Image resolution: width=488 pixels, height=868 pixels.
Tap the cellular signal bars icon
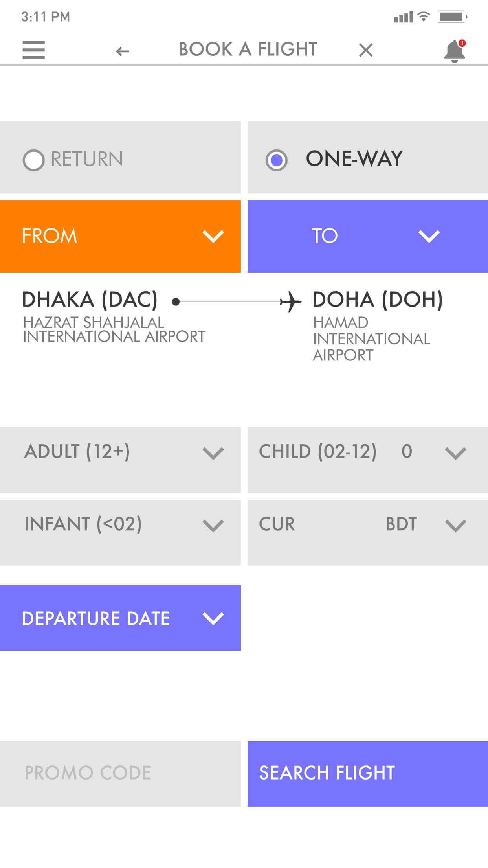(x=403, y=17)
